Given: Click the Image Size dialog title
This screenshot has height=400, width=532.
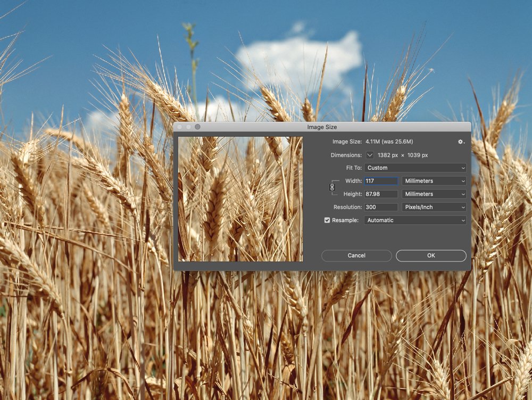Looking at the screenshot, I should pos(322,127).
